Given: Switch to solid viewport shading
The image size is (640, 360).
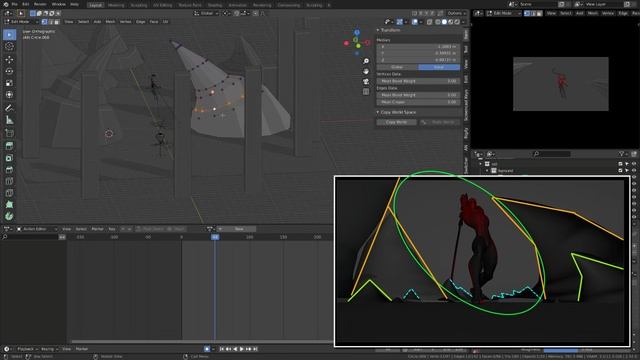Looking at the screenshot, I should (x=444, y=22).
